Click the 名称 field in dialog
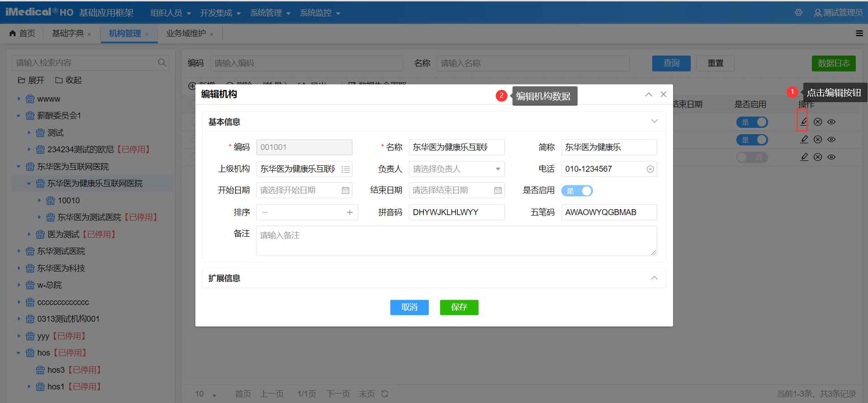This screenshot has height=403, width=868. click(456, 147)
